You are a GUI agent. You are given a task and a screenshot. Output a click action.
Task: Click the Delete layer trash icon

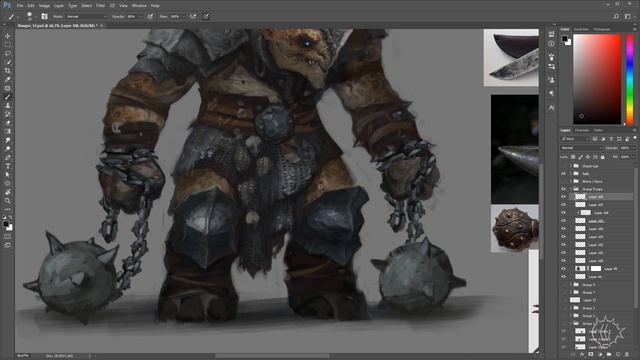tap(627, 355)
